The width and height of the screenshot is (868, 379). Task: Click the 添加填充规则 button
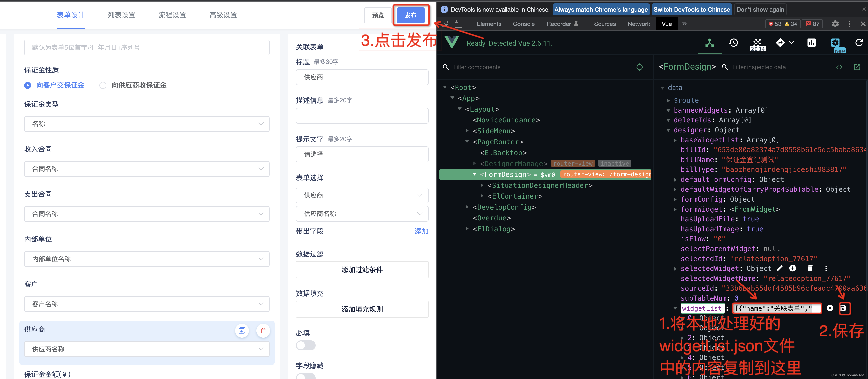coord(362,309)
